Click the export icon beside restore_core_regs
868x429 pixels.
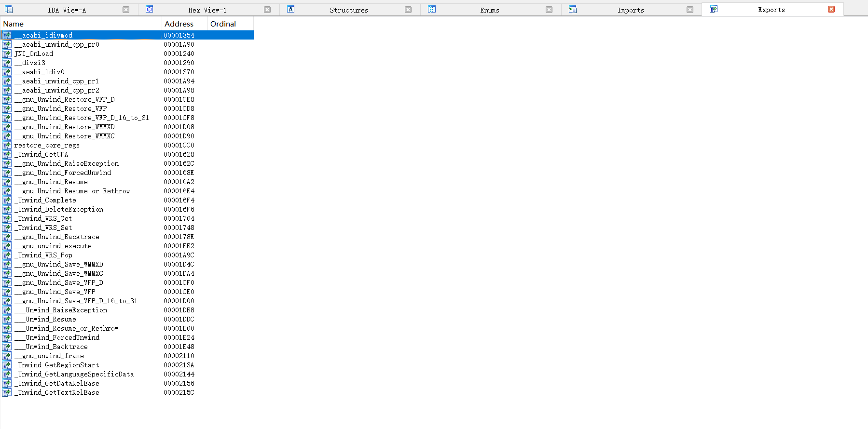[x=7, y=146]
